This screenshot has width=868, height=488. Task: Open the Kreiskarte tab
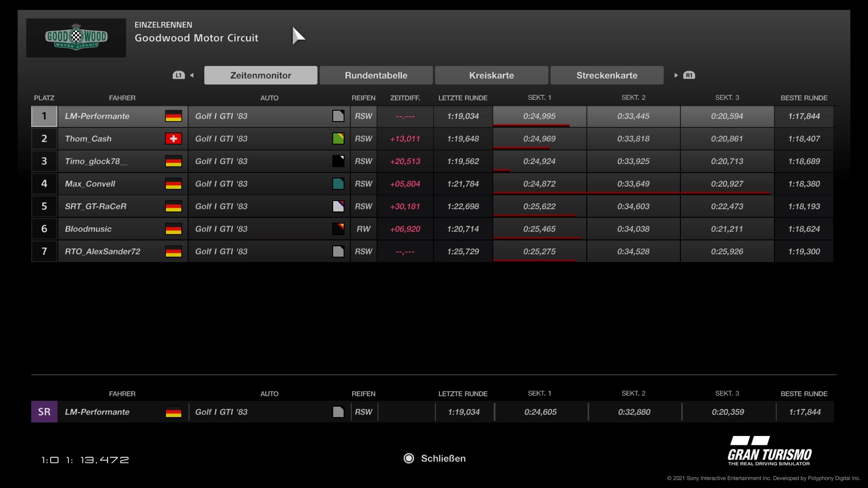[x=491, y=75]
